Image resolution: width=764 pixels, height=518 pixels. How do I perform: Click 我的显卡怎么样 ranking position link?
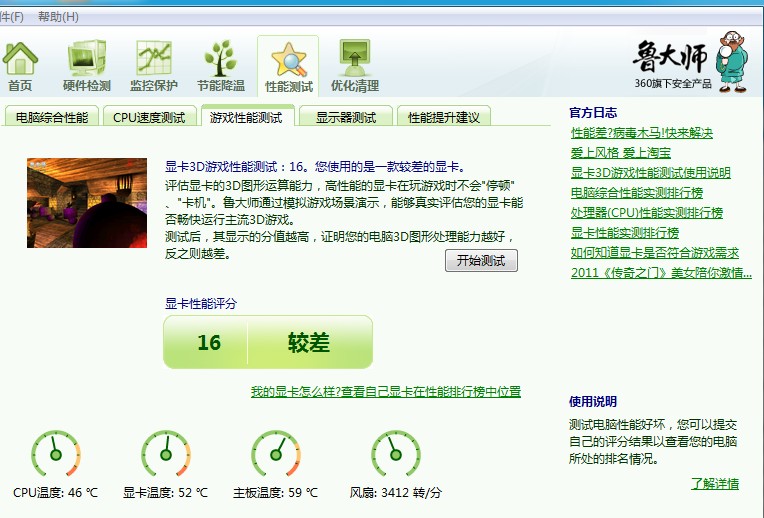[x=386, y=391]
